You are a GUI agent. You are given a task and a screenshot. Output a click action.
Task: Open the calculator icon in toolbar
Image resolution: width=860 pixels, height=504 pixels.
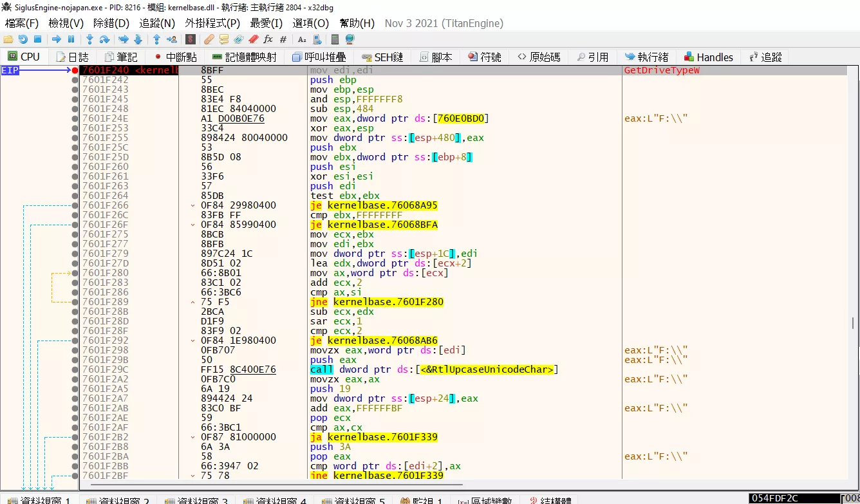335,39
